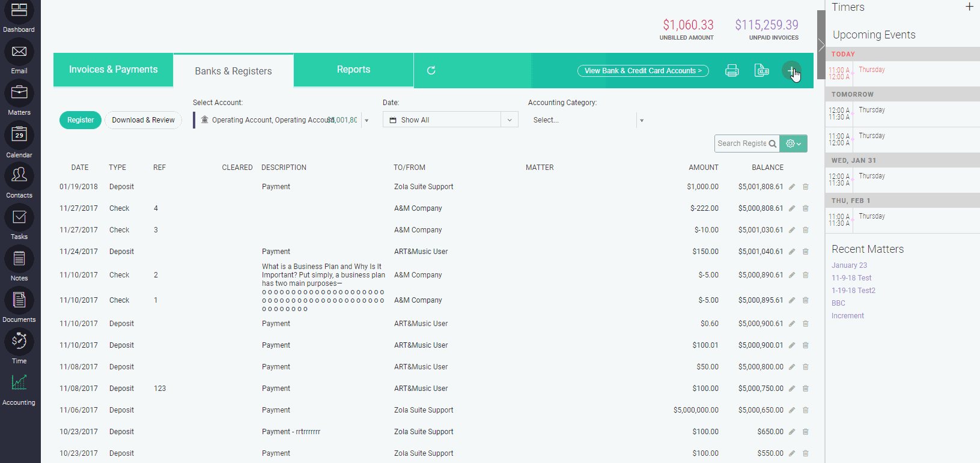Open recent matter 1-19-18 Test2
Screen dimensions: 980x463
(853, 291)
